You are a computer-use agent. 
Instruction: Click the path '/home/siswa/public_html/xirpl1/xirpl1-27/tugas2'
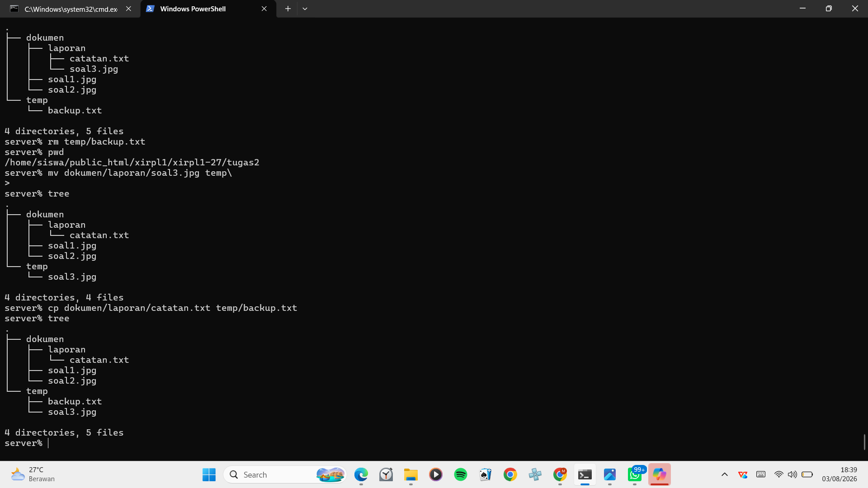132,162
